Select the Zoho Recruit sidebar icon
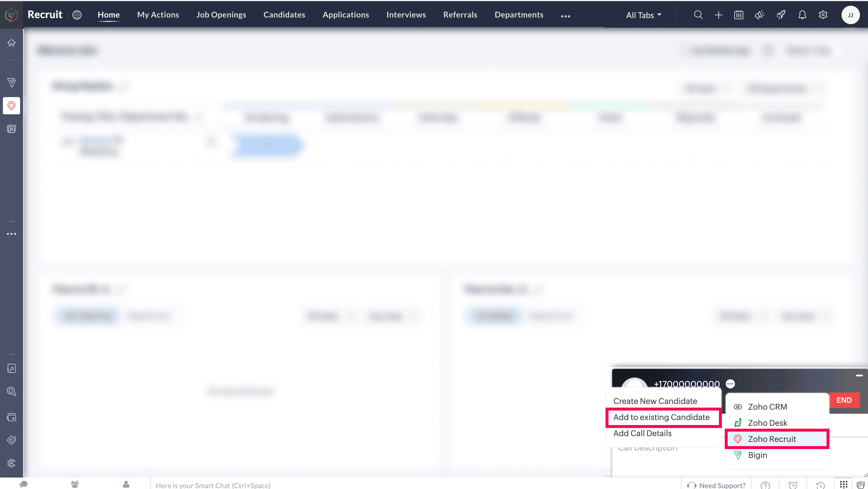This screenshot has width=868, height=489. click(x=11, y=106)
